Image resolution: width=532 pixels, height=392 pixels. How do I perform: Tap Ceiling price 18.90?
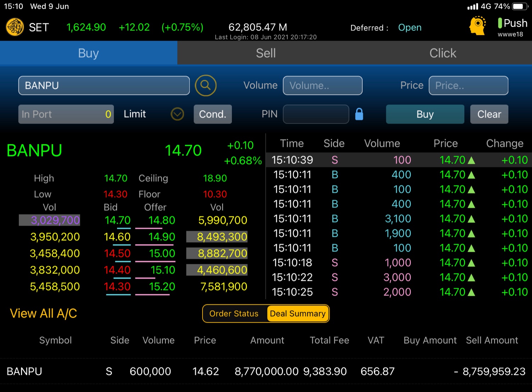[215, 178]
